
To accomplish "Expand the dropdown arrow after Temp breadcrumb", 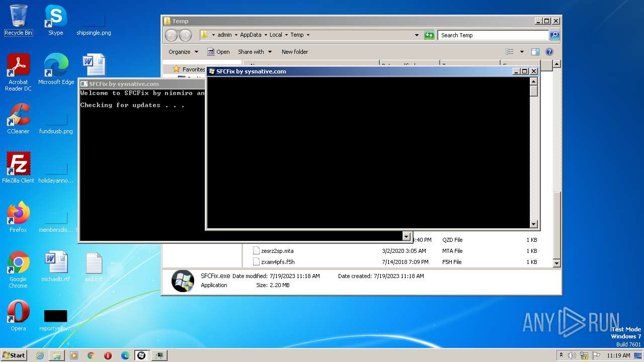I will 308,35.
